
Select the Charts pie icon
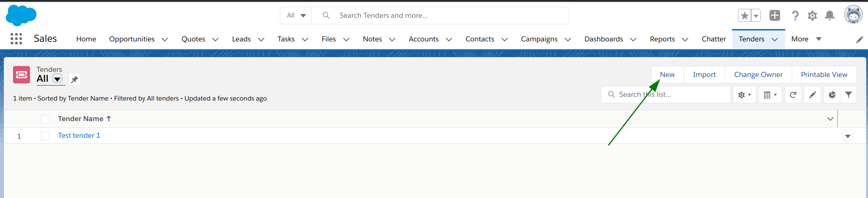click(832, 94)
